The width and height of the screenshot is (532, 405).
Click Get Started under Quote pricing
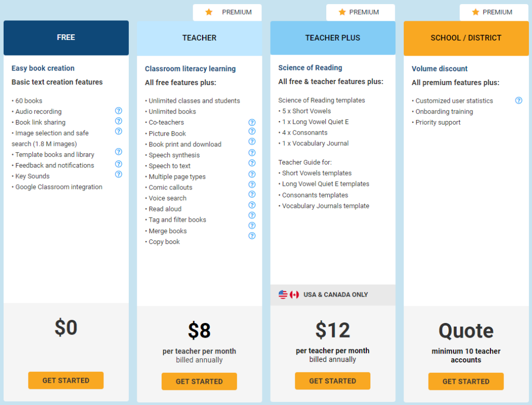tap(466, 382)
